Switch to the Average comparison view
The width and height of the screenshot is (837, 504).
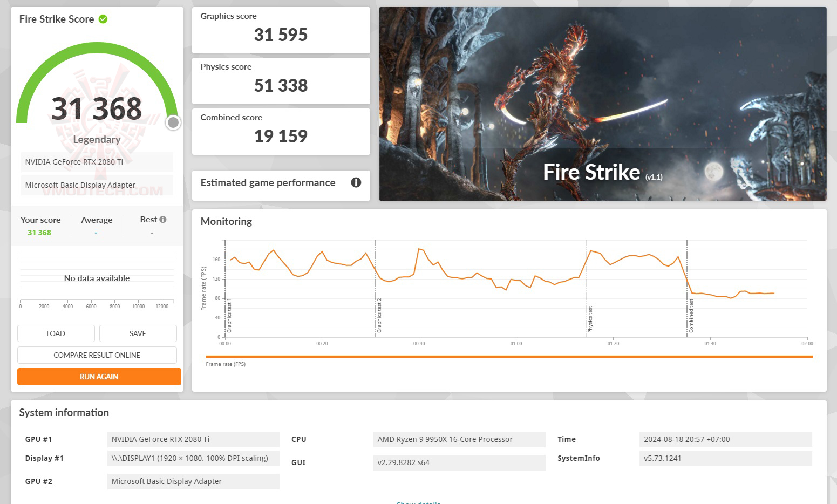96,226
